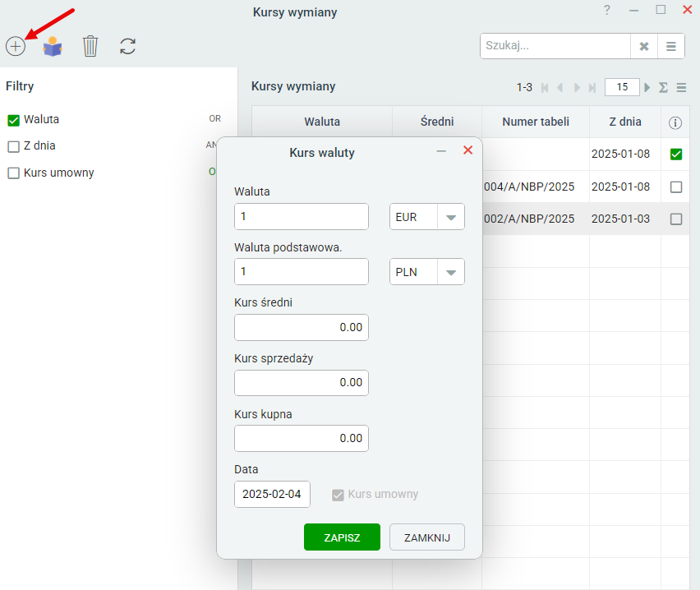The height and width of the screenshot is (590, 700).
Task: Click the trash delete icon
Action: pos(90,46)
